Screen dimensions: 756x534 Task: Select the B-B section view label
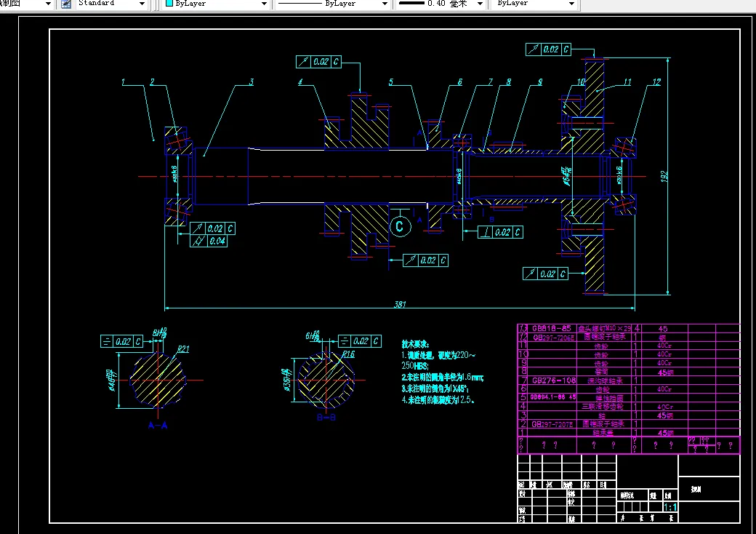pos(326,418)
